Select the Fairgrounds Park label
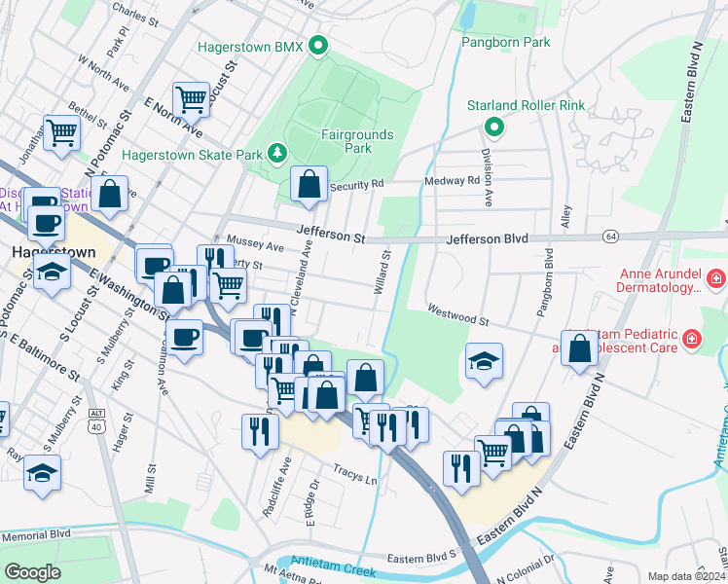The height and width of the screenshot is (584, 728). (357, 141)
